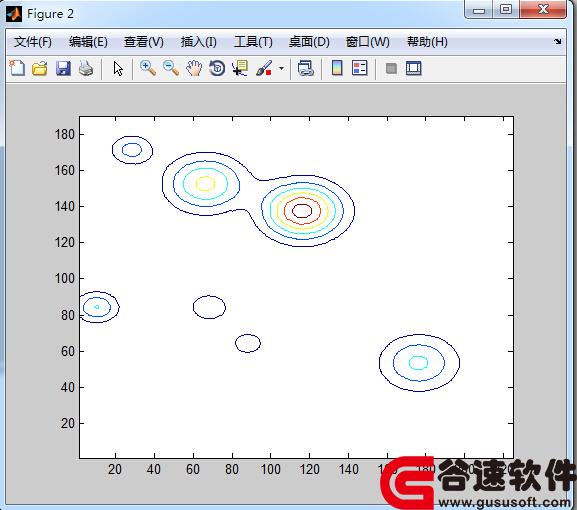The image size is (577, 510).
Task: Click the New Figure toolbar icon
Action: pyautogui.click(x=17, y=68)
